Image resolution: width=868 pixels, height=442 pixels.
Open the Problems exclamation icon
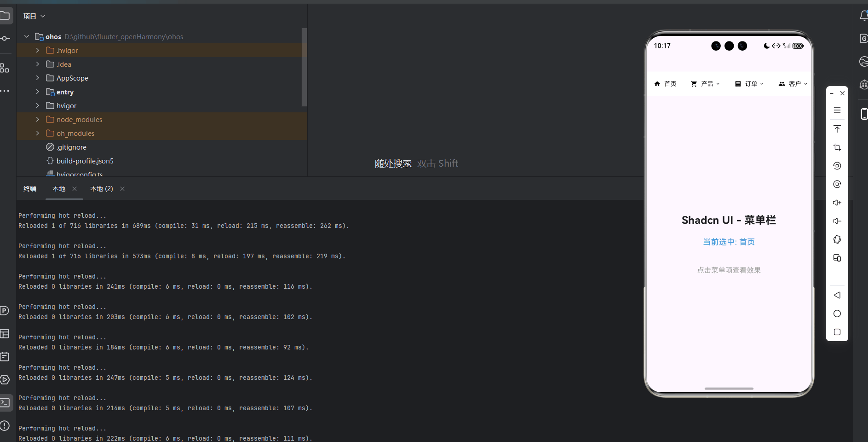5,426
